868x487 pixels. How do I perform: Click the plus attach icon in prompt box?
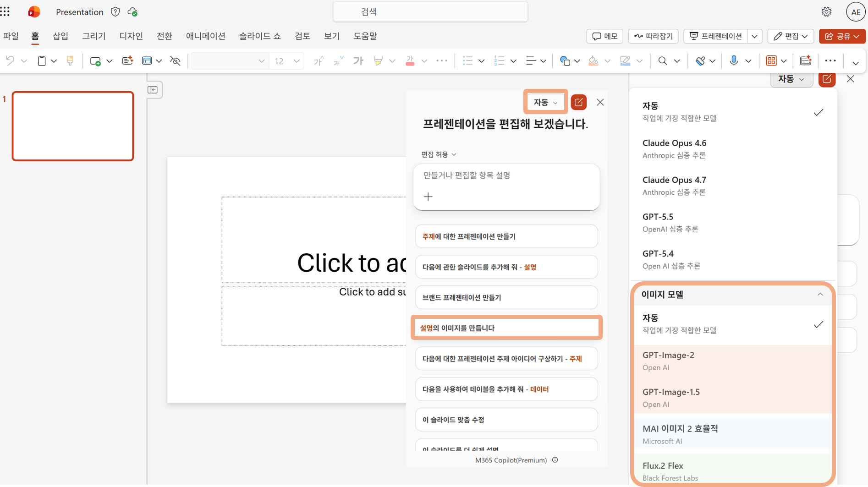pyautogui.click(x=428, y=197)
